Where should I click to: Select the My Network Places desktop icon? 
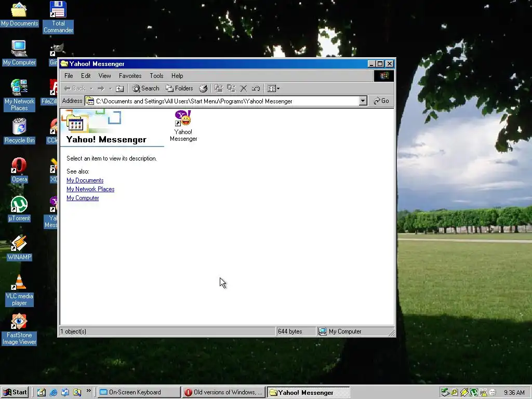coord(19,95)
